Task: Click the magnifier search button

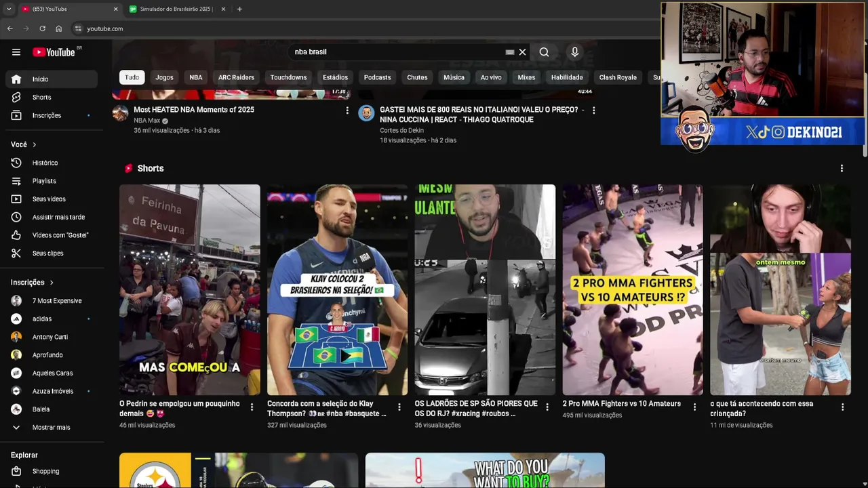Action: tap(544, 52)
